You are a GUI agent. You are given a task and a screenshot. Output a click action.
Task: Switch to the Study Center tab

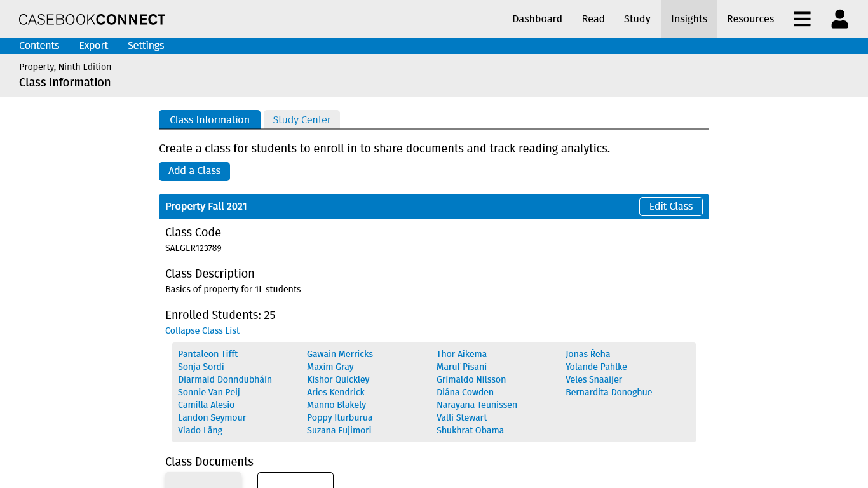[301, 119]
